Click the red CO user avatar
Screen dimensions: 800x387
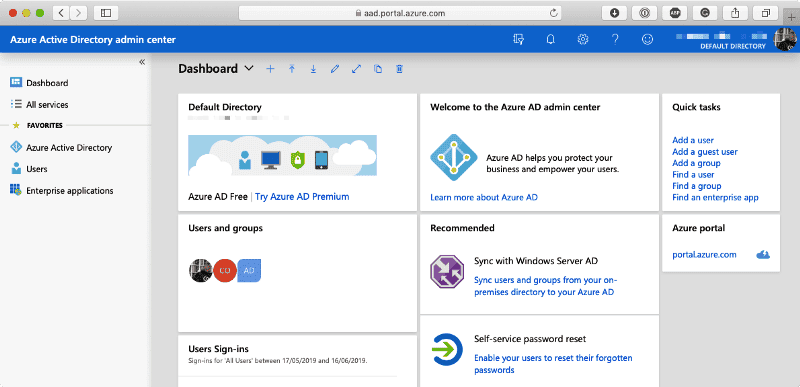pos(225,270)
